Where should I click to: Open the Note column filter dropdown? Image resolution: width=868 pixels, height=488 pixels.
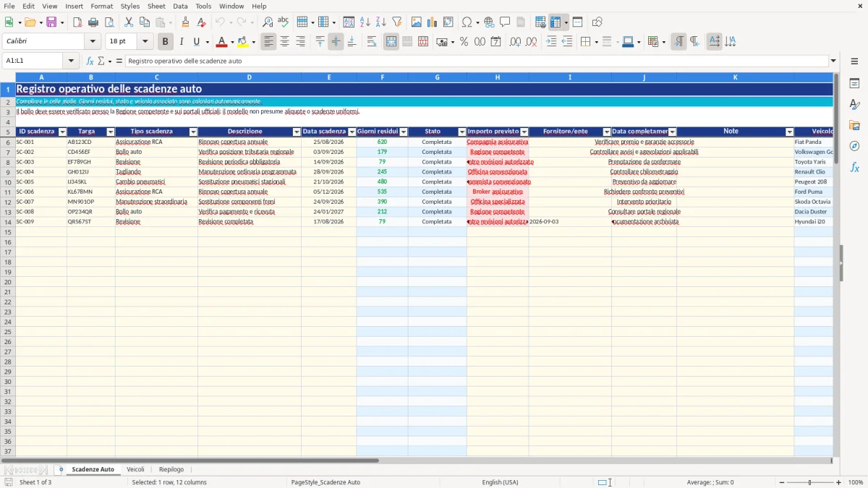click(789, 132)
